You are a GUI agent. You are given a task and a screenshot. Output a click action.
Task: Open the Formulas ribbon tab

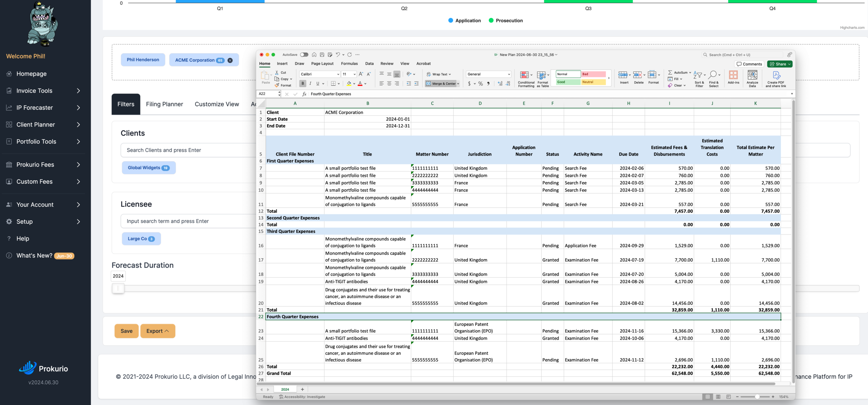point(349,63)
